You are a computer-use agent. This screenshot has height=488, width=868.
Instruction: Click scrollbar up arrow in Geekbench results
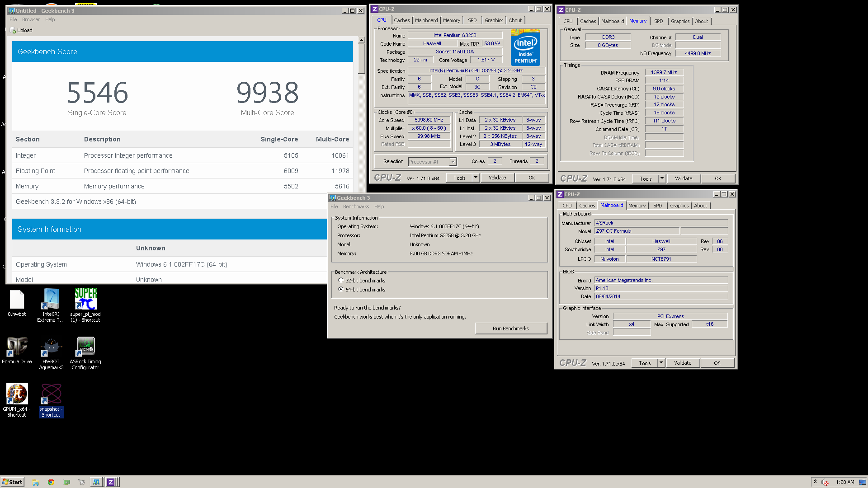pyautogui.click(x=361, y=40)
